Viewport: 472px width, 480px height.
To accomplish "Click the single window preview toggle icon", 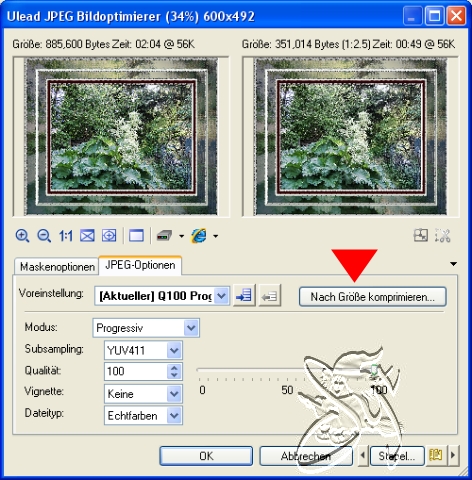I will 136,236.
